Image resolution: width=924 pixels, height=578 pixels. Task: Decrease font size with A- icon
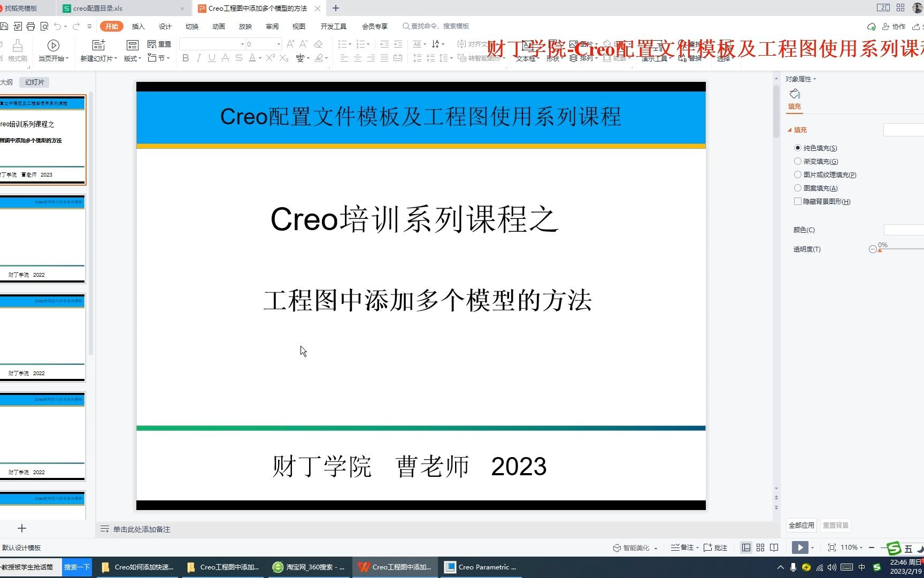(304, 44)
